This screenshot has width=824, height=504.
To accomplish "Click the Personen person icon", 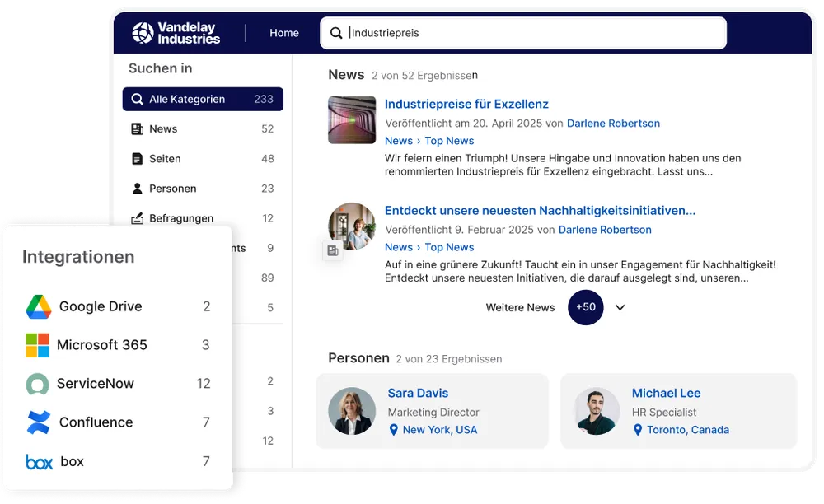I will click(x=137, y=189).
